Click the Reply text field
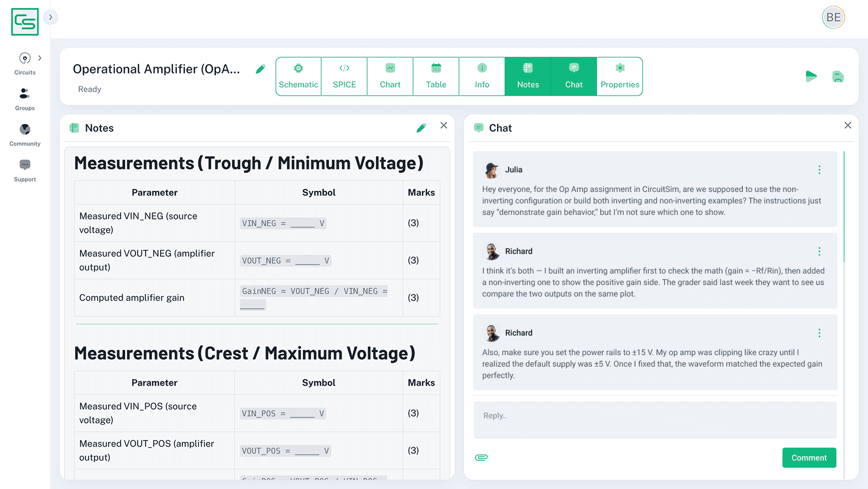868x489 pixels. [x=655, y=420]
